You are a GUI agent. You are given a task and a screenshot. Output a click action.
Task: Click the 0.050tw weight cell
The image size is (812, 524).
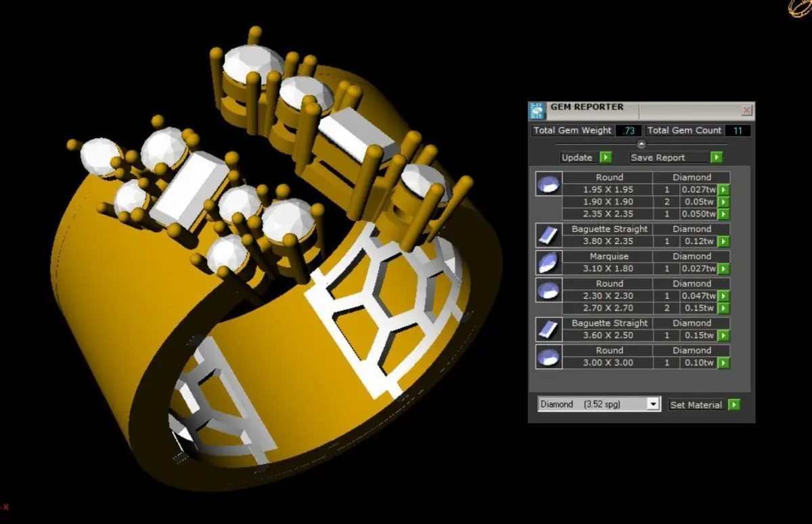698,214
